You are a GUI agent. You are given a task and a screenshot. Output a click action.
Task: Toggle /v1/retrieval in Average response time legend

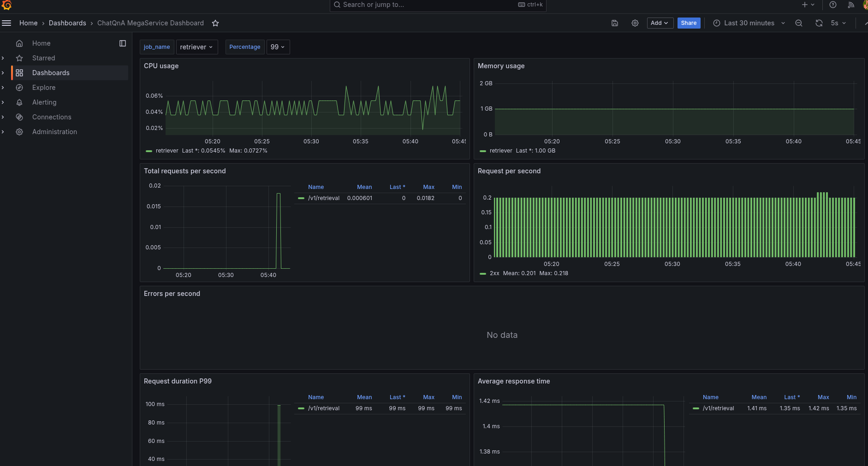[x=718, y=408]
